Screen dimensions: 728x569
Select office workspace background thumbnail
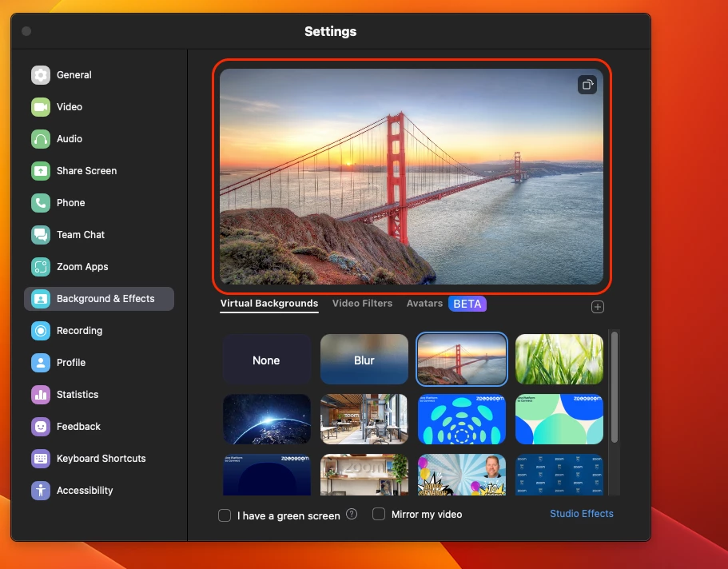(x=364, y=420)
